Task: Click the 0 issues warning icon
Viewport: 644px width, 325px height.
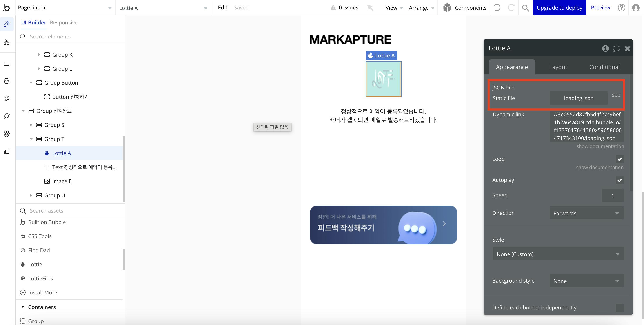Action: coord(333,7)
